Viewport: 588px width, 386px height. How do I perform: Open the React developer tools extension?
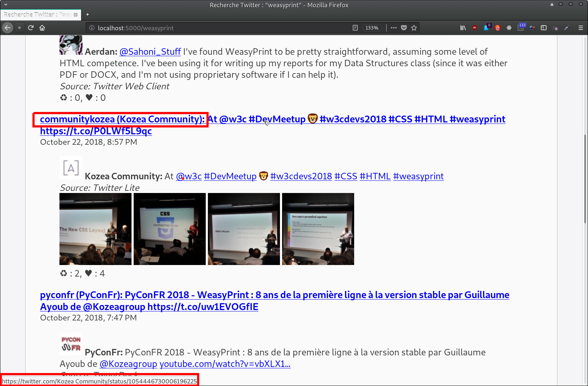pos(509,28)
